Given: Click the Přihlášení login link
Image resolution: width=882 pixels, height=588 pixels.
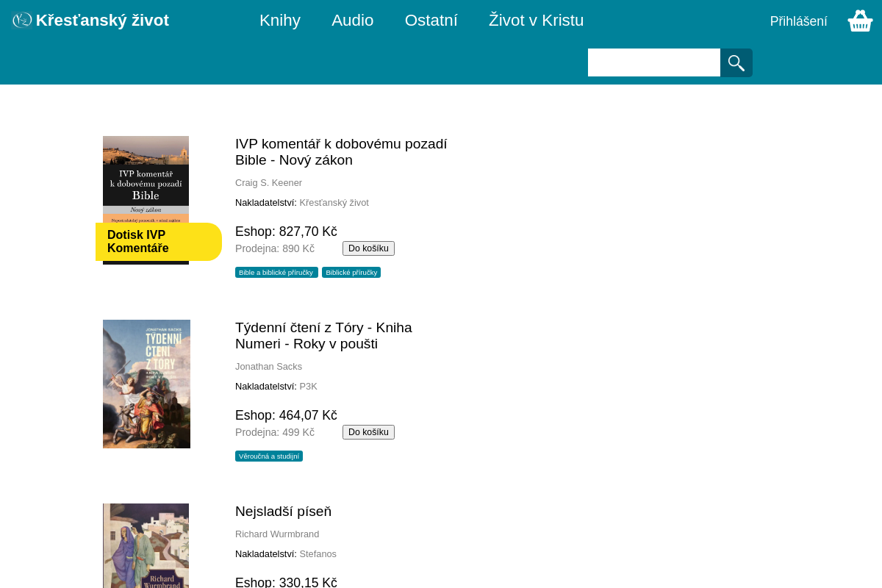Looking at the screenshot, I should tap(799, 21).
